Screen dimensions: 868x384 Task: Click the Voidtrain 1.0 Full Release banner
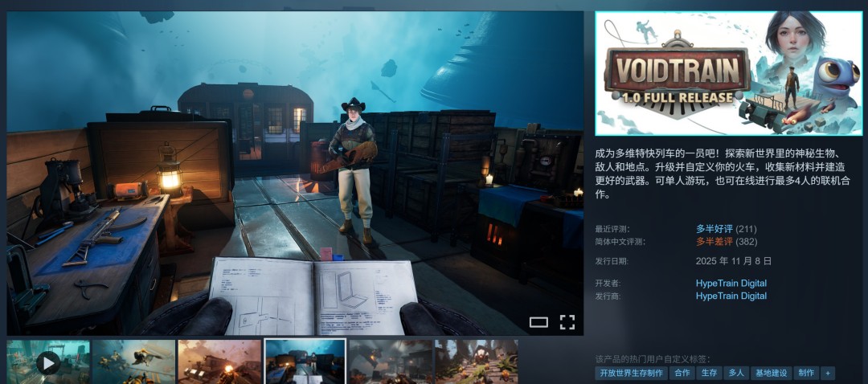point(728,73)
